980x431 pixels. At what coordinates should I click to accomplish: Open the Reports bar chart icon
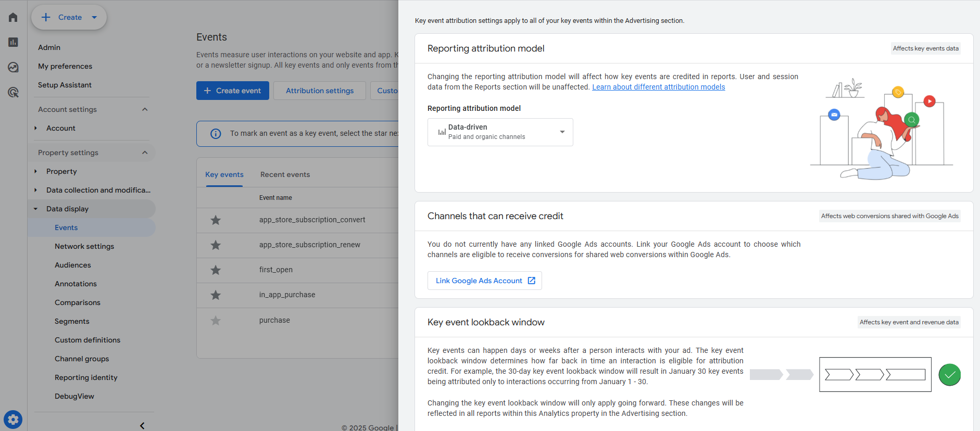point(13,42)
